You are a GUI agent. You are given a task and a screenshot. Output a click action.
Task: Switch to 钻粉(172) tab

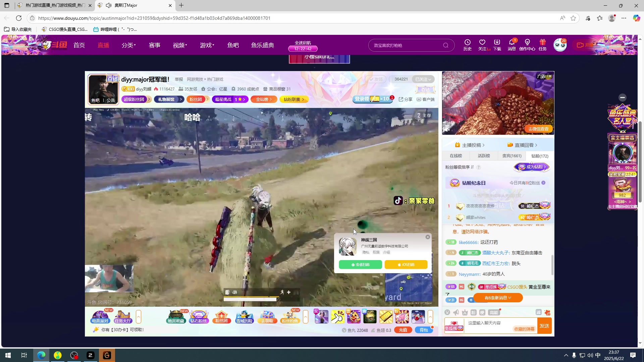coord(540,156)
